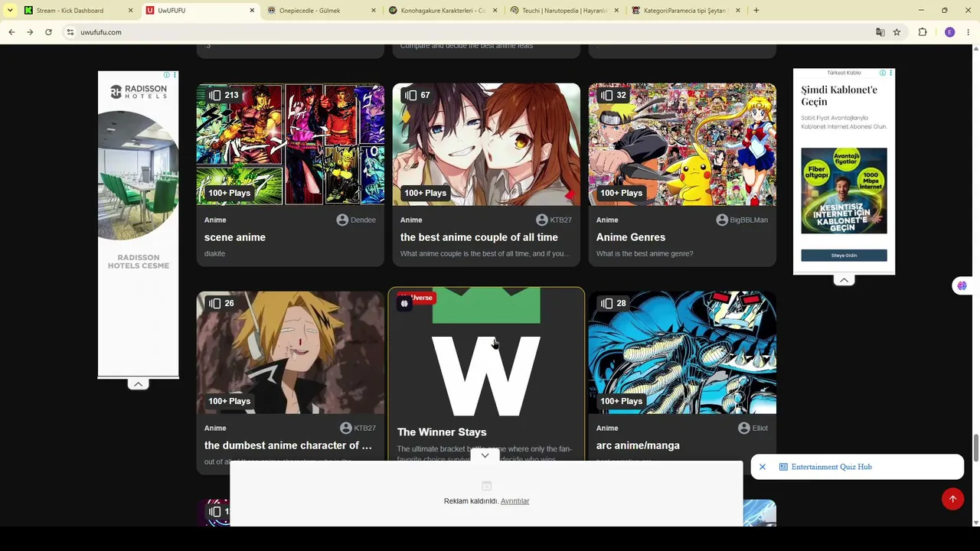Open the Anime Genres collage thumbnail

[682, 145]
